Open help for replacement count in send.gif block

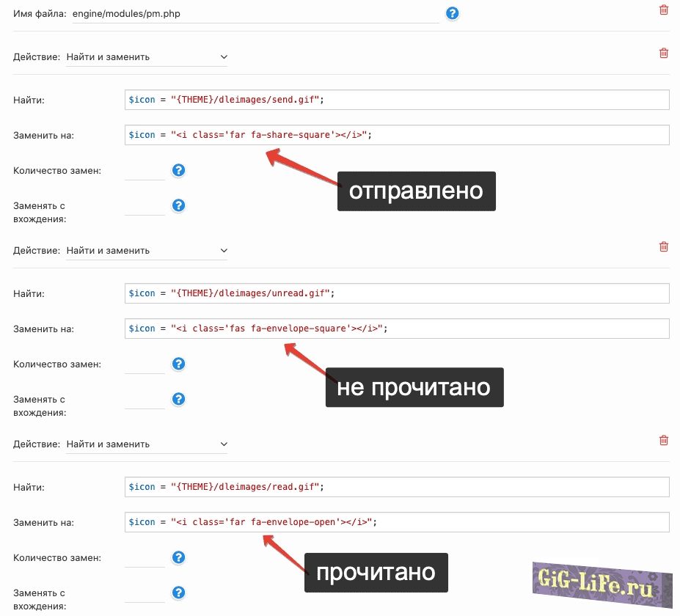178,171
